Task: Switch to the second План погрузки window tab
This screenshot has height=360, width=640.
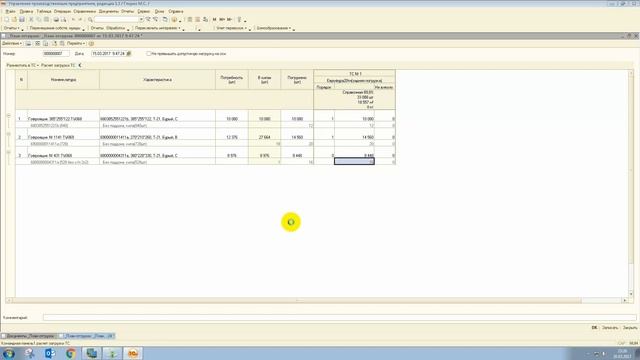Action: 87,336
